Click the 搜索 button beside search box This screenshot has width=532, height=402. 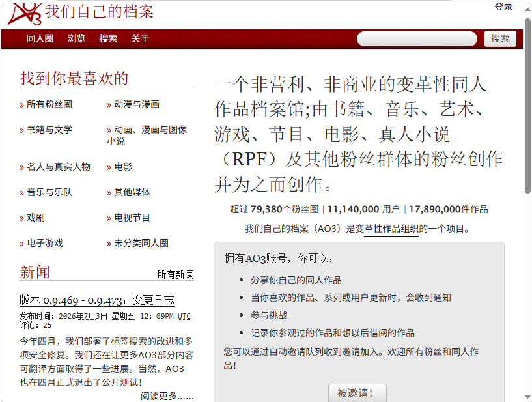coord(500,38)
